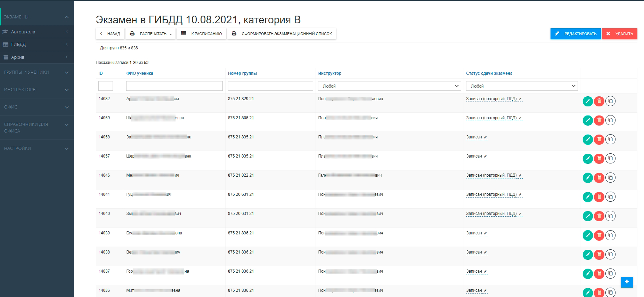Expand Справочники для офиса sidebar section
The image size is (644, 297).
pyautogui.click(x=36, y=128)
